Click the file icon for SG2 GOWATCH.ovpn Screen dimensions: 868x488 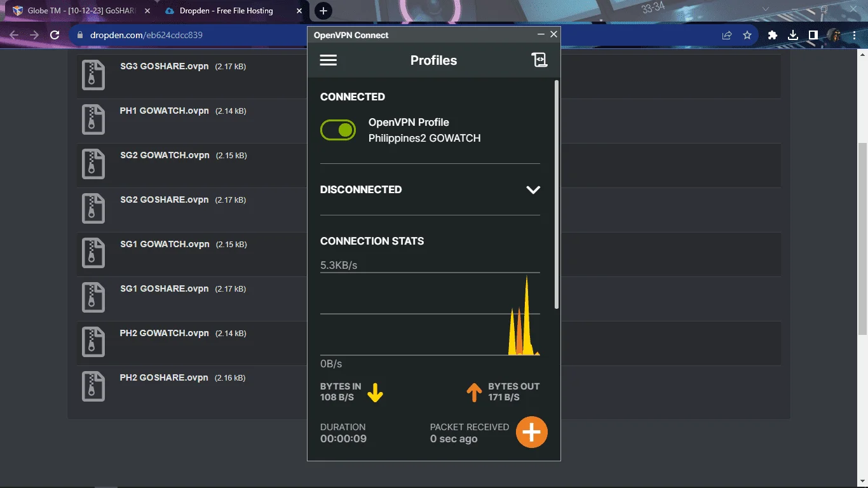click(93, 165)
